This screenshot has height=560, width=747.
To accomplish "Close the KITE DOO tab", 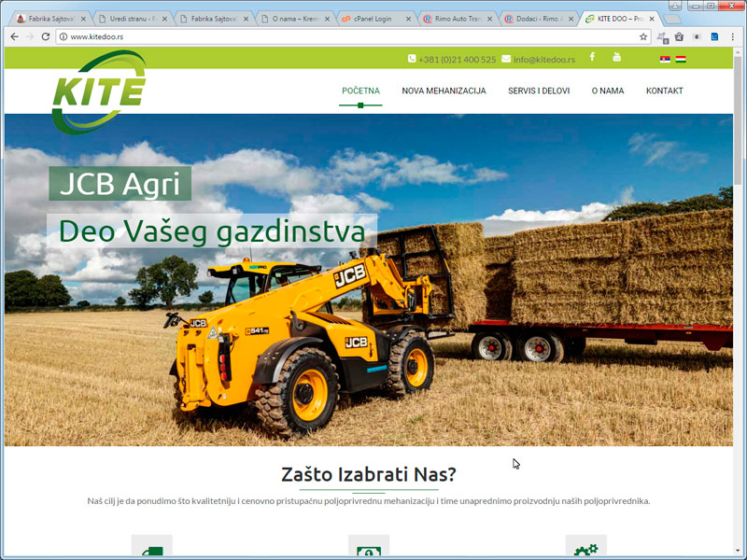I will [652, 19].
